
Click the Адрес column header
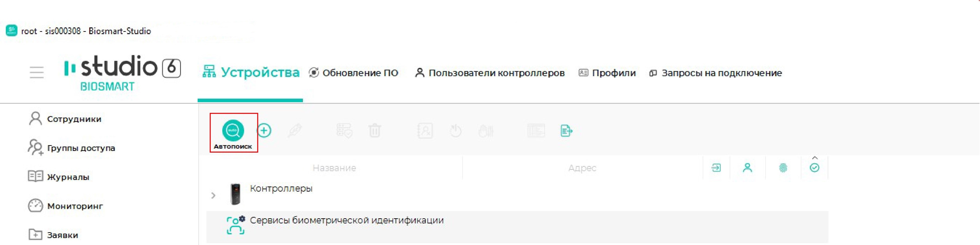click(x=582, y=168)
